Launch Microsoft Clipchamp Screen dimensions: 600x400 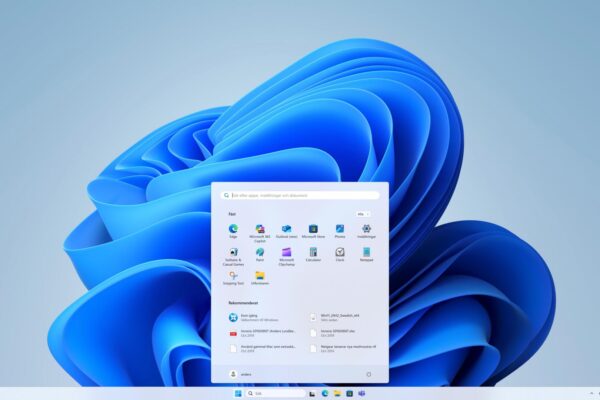[287, 256]
